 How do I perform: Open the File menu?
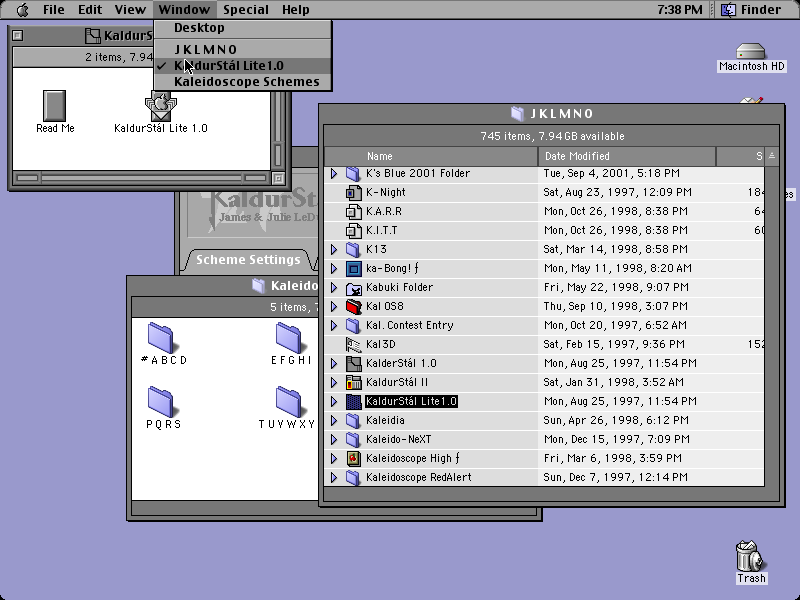tap(54, 9)
